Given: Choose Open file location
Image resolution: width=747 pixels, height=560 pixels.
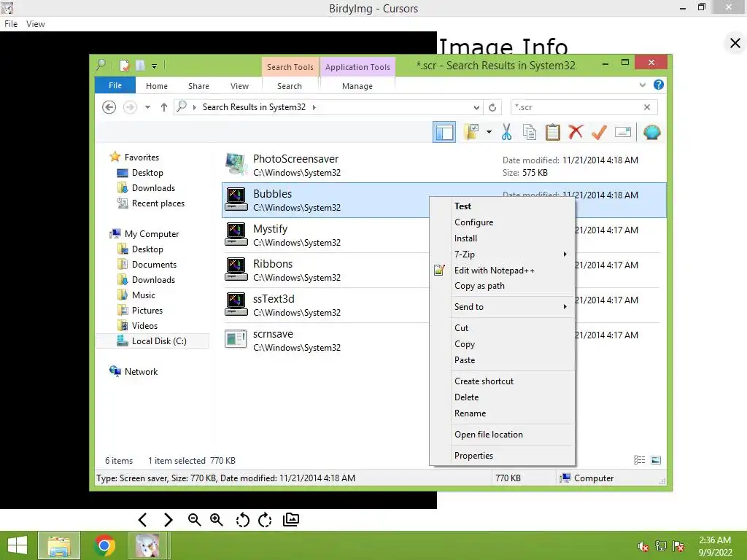Looking at the screenshot, I should (502, 435).
